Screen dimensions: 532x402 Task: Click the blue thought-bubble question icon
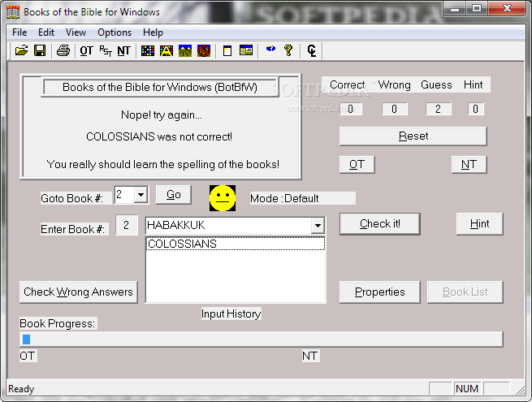[270, 51]
